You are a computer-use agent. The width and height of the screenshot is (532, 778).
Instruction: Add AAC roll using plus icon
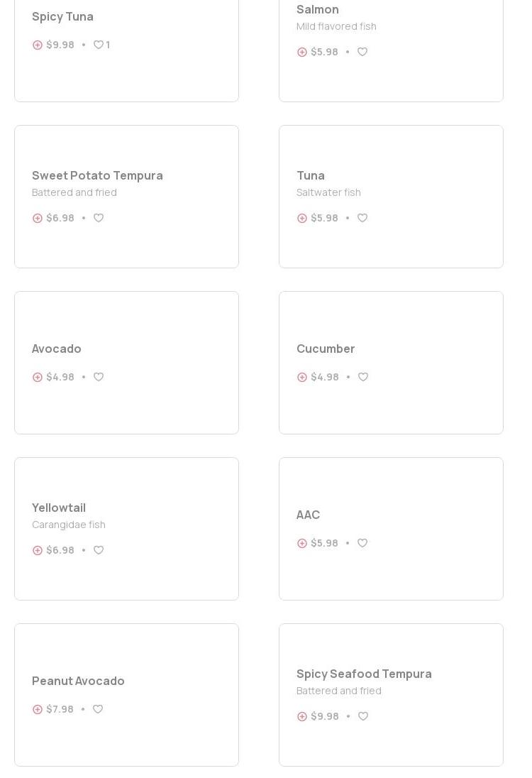[x=302, y=543]
